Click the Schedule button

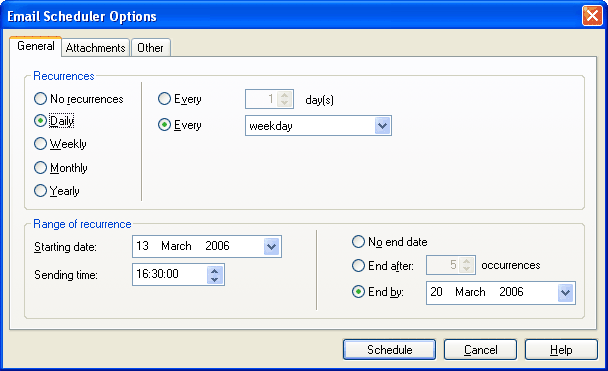389,350
